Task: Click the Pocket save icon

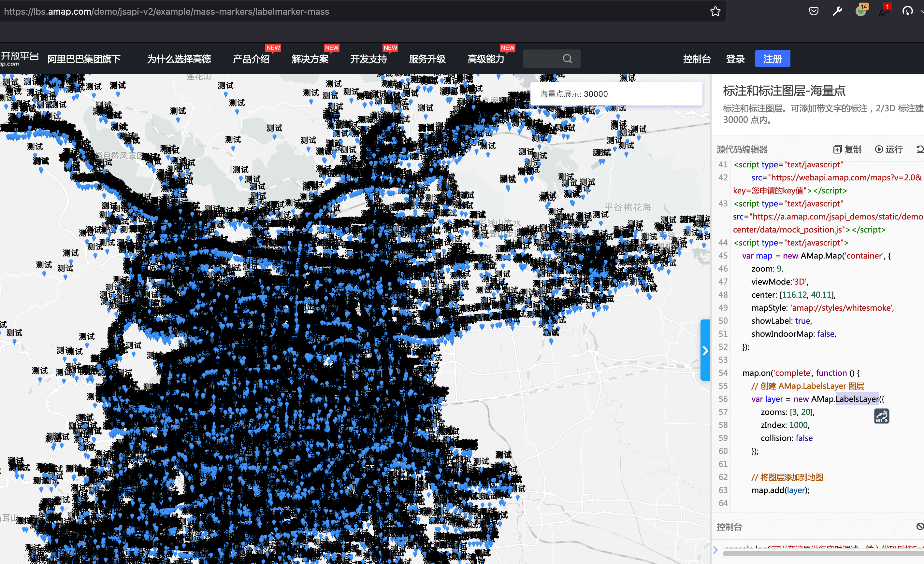Action: (x=813, y=11)
